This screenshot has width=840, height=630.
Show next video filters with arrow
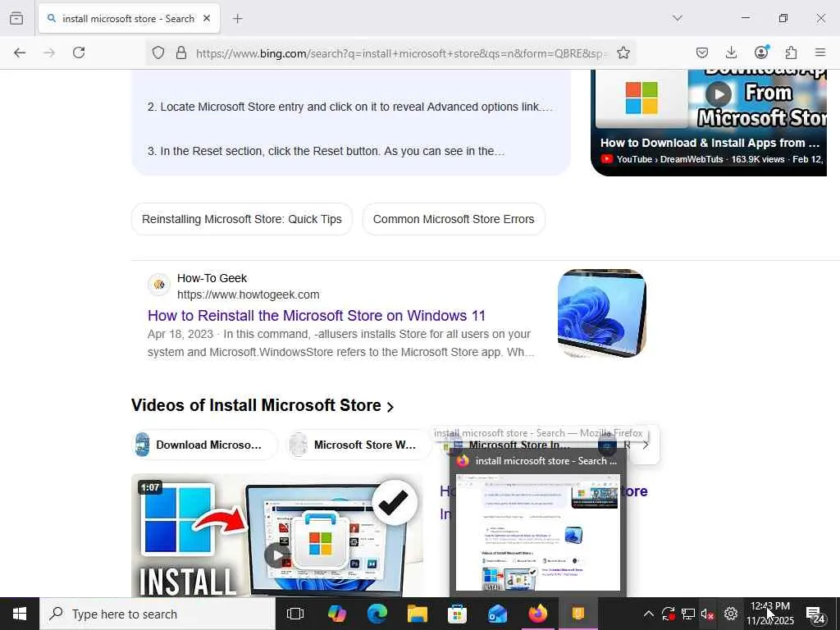pos(646,445)
